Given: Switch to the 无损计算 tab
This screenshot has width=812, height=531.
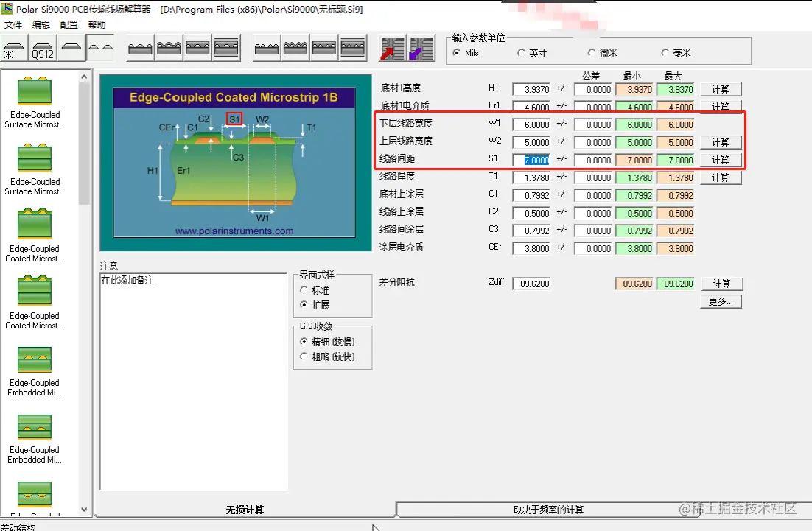Looking at the screenshot, I should tap(245, 510).
